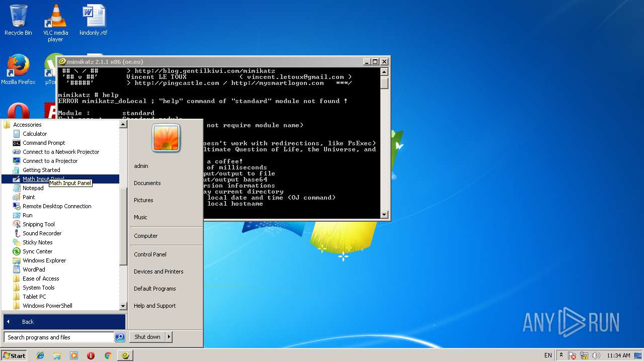Screen dimensions: 644x362
Task: Open Music from Start menu
Action: pyautogui.click(x=140, y=217)
